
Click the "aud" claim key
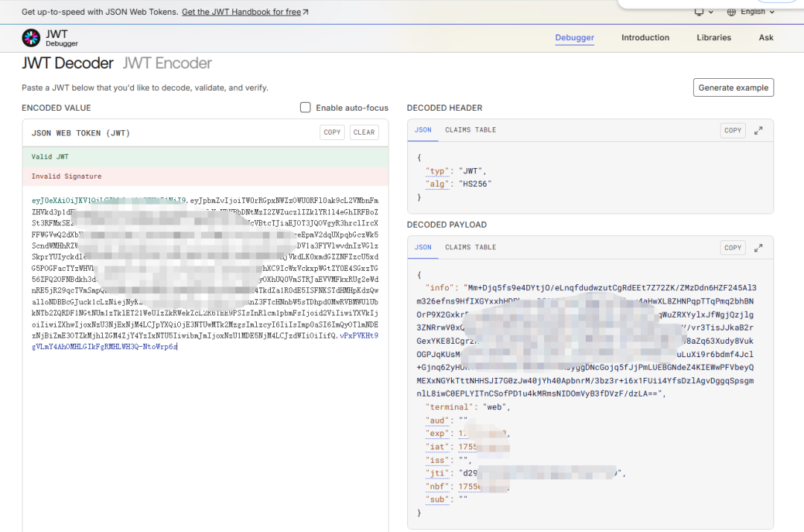[x=437, y=421]
